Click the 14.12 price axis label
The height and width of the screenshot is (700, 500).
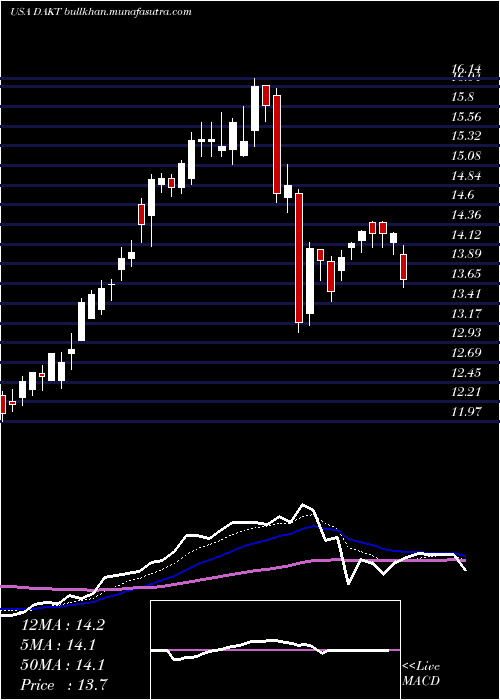coord(467,234)
